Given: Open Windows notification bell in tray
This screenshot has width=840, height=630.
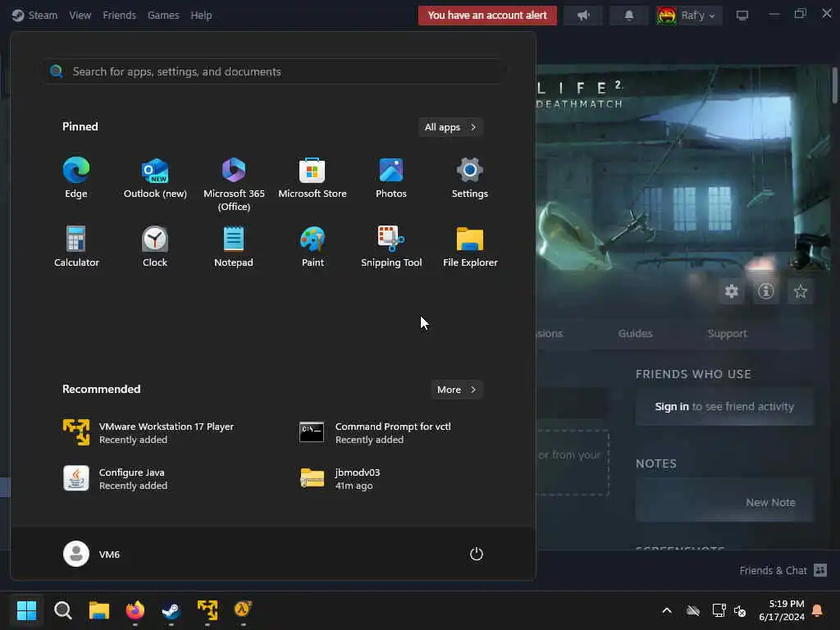Looking at the screenshot, I should [818, 610].
